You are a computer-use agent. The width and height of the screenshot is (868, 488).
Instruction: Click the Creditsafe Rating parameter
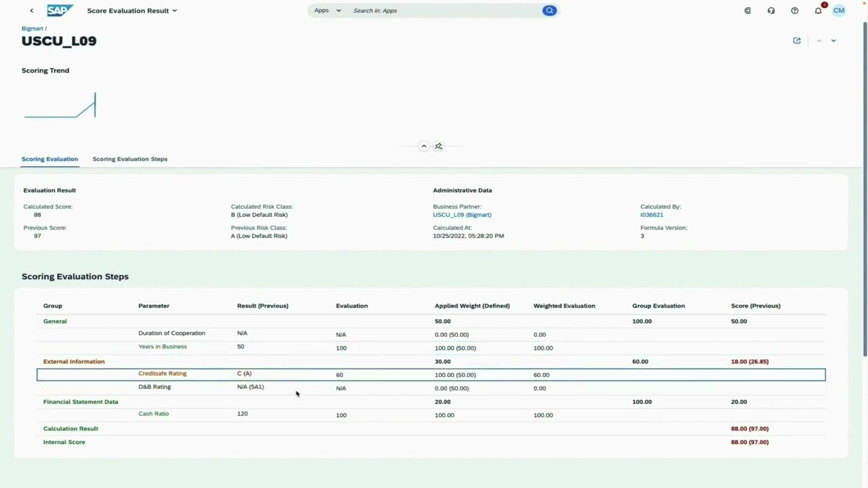162,373
